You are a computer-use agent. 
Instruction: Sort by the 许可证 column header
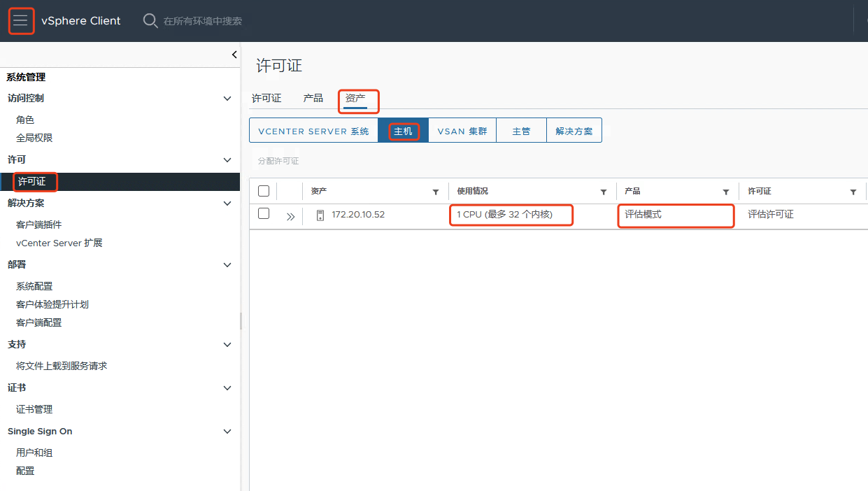[x=760, y=192]
